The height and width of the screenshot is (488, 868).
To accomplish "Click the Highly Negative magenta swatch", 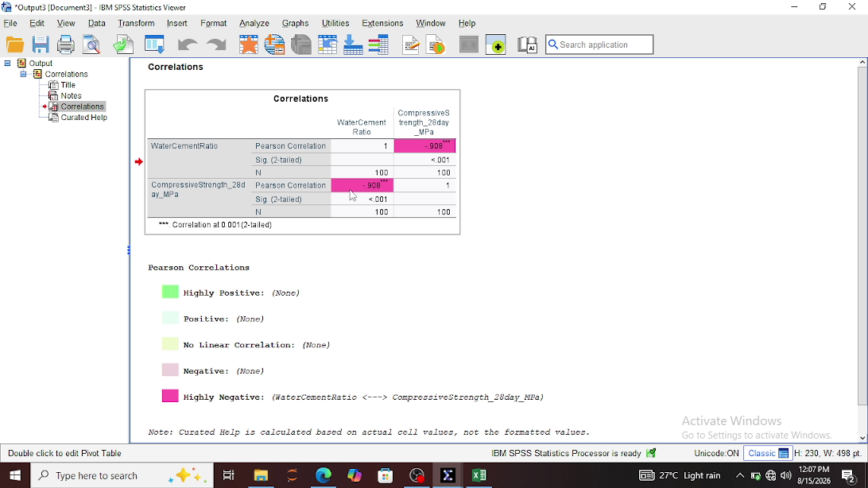I will 170,396.
